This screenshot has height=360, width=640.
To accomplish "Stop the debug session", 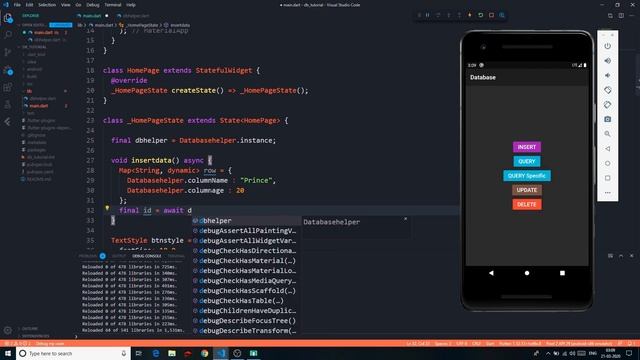I will tap(491, 15).
